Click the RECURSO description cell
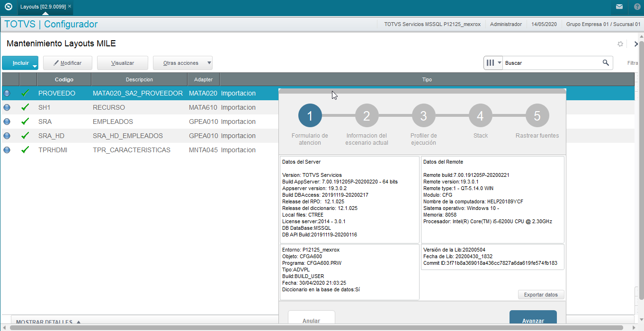The height and width of the screenshot is (331, 644). coord(139,107)
